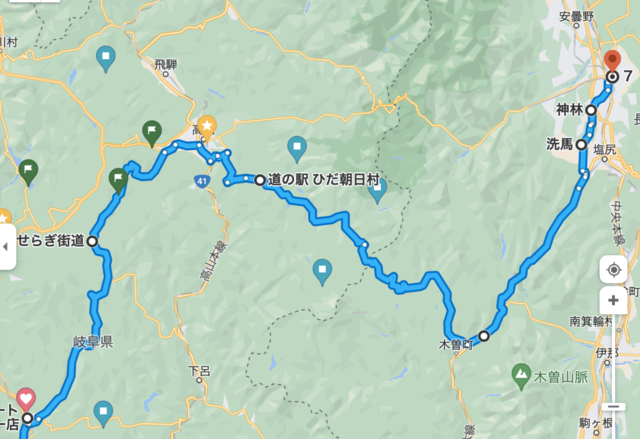Select the 神林 route waypoint

coord(591,110)
